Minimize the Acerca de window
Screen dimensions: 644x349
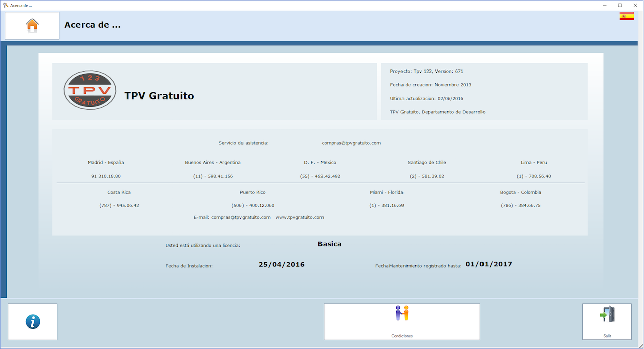604,5
